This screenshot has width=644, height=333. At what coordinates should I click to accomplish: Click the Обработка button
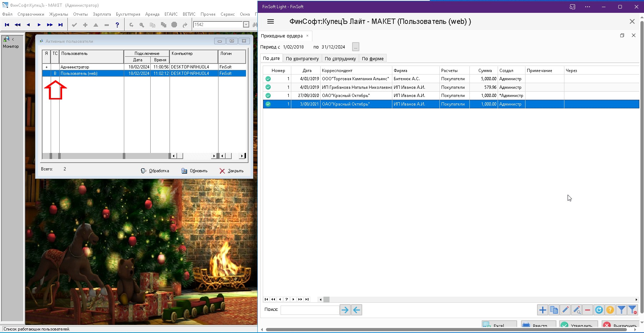155,171
